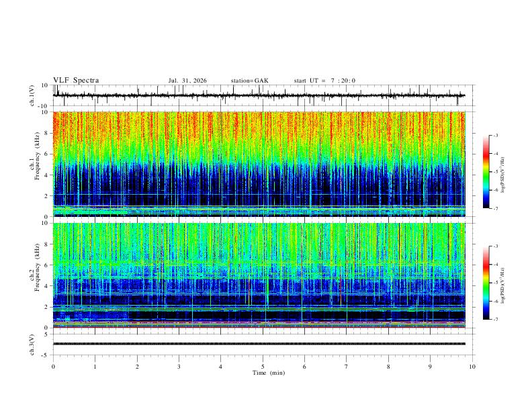Screen dimensions: 532x411
Task: Click the 2 minute tick on time axis
Action: click(137, 367)
